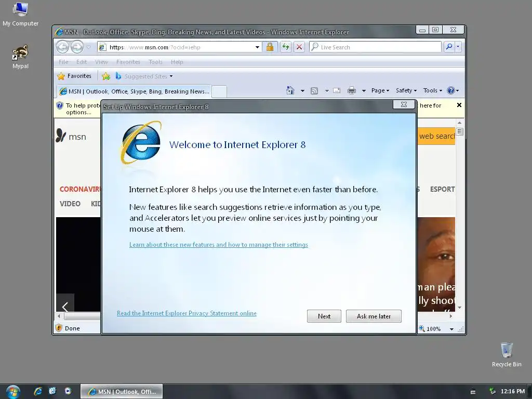Click the shield icon on information bar
Image resolution: width=532 pixels, height=399 pixels.
(60, 105)
